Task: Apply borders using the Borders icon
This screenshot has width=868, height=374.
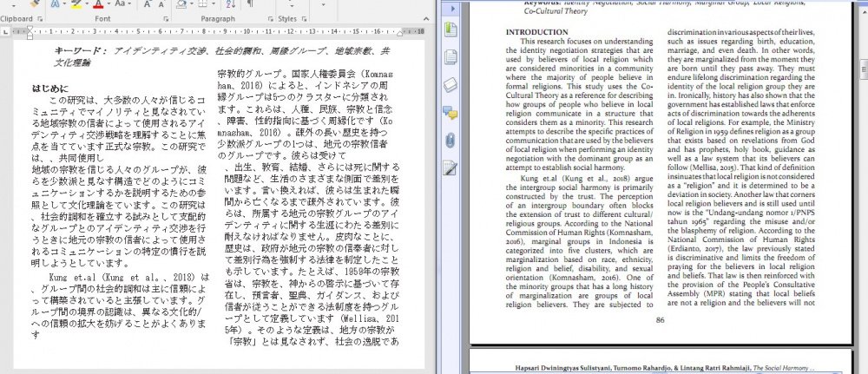Action: coord(202,3)
